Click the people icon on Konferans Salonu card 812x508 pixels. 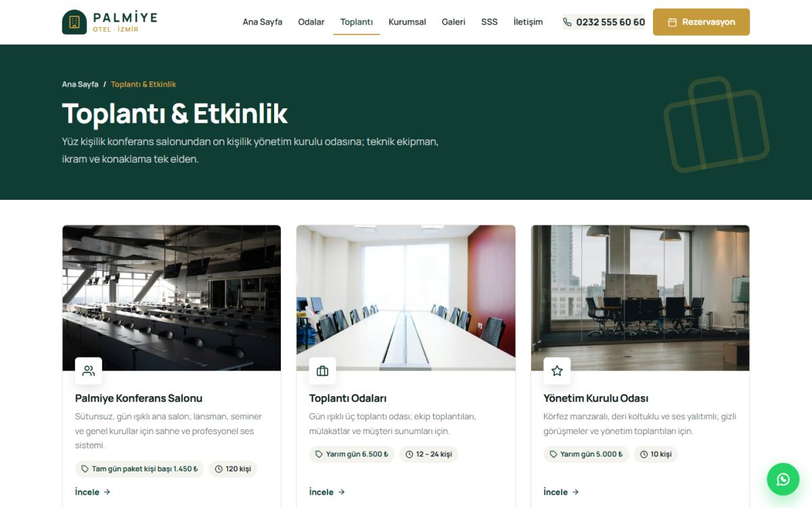tap(89, 371)
